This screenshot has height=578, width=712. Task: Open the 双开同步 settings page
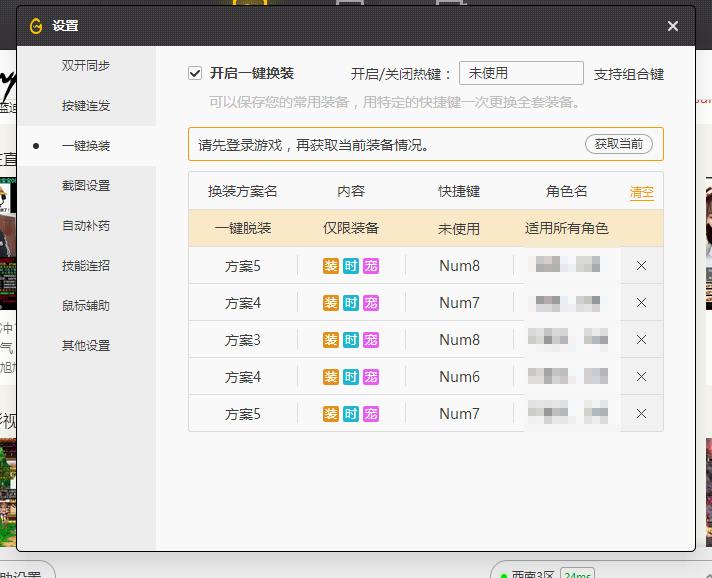[x=86, y=65]
